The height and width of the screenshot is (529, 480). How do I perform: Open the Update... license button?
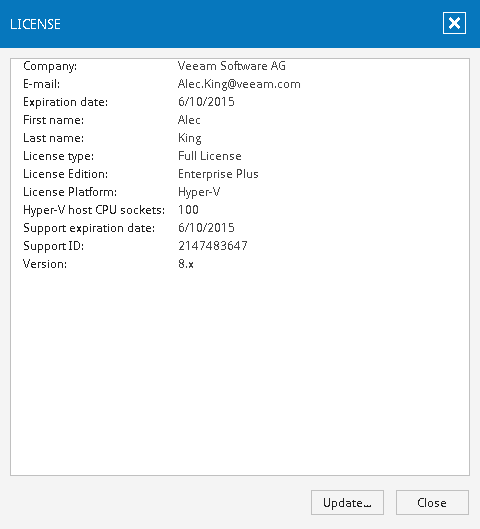[x=347, y=502]
